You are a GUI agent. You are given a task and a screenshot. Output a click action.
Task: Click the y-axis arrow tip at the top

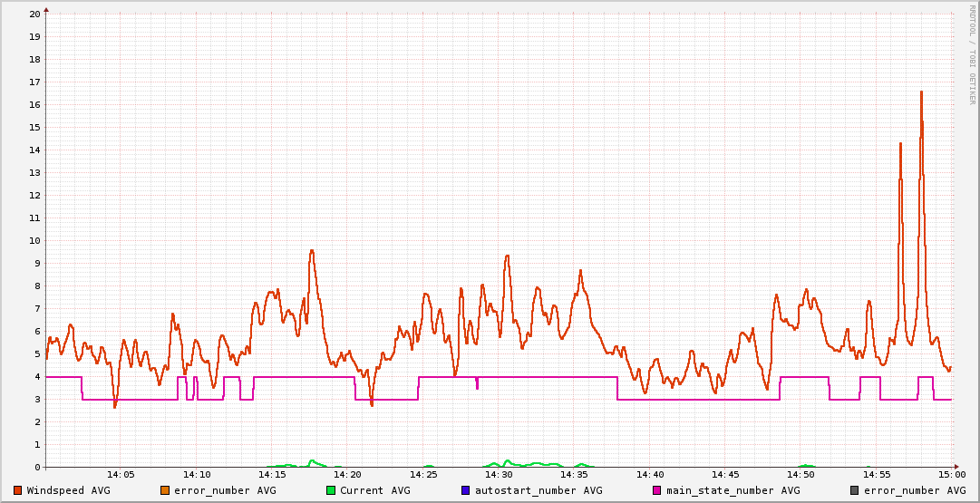pyautogui.click(x=46, y=9)
